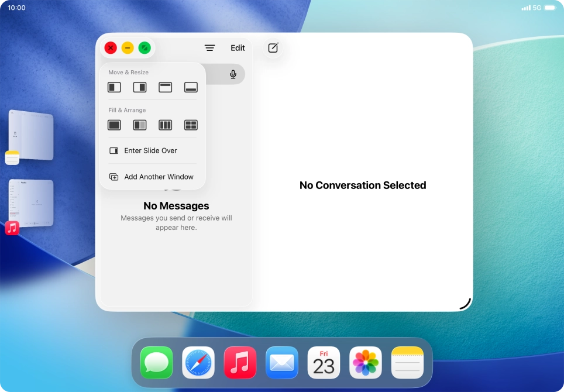Select the left half Move & Resize layout
Screen dimensions: 564x392
114,87
